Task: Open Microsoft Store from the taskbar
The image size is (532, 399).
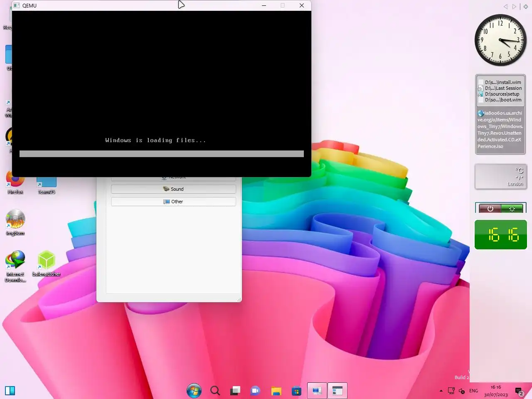Action: [296, 391]
